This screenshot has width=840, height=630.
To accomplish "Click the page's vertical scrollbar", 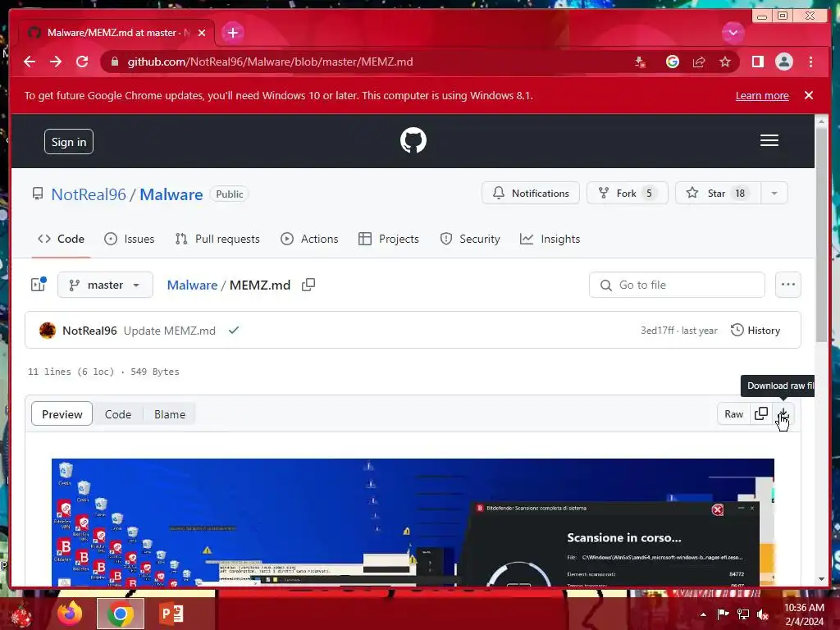I will [821, 235].
